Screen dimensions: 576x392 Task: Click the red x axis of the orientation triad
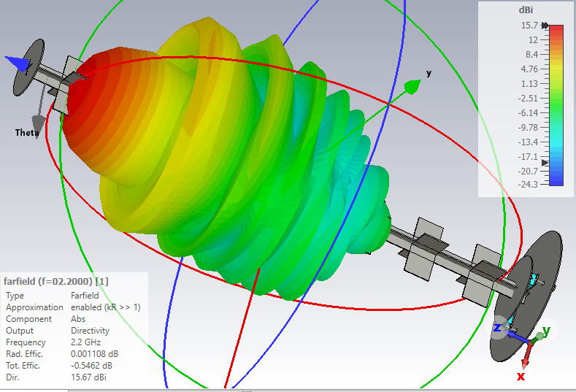[x=528, y=355]
